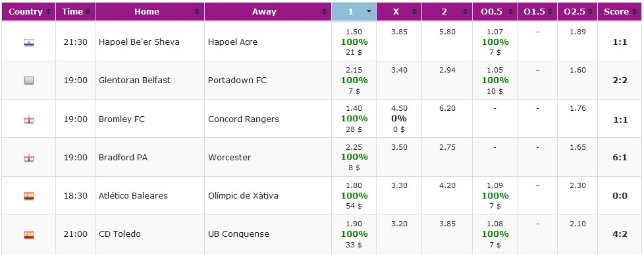Click the 1.80 home odds for Atlético Baleares

pos(354,185)
